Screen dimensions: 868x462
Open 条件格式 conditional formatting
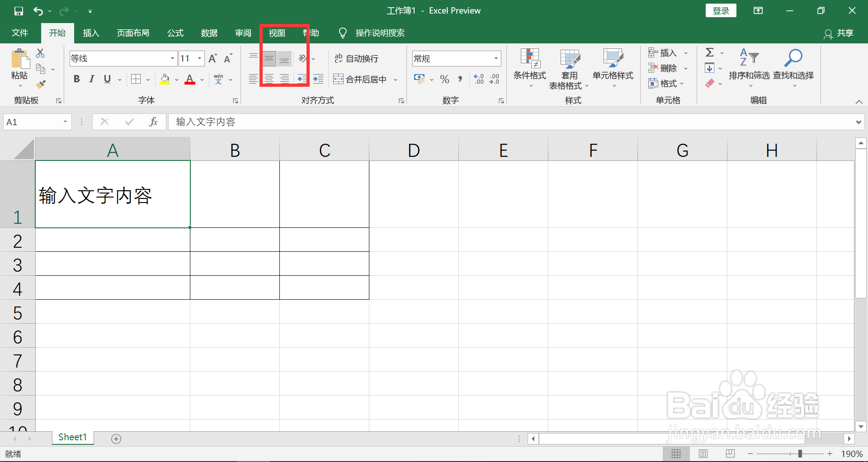[x=530, y=68]
